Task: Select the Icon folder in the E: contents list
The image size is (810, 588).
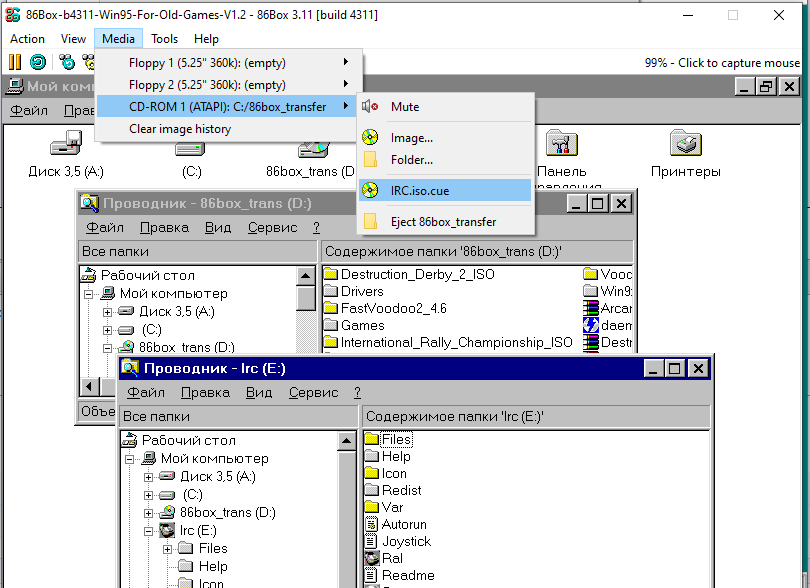Action: click(394, 473)
